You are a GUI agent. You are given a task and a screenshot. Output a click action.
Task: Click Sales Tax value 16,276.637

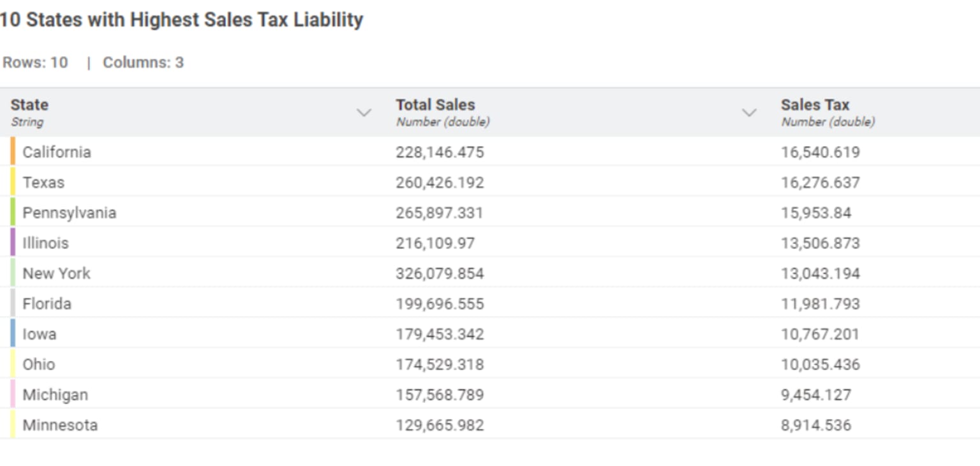coord(820,182)
